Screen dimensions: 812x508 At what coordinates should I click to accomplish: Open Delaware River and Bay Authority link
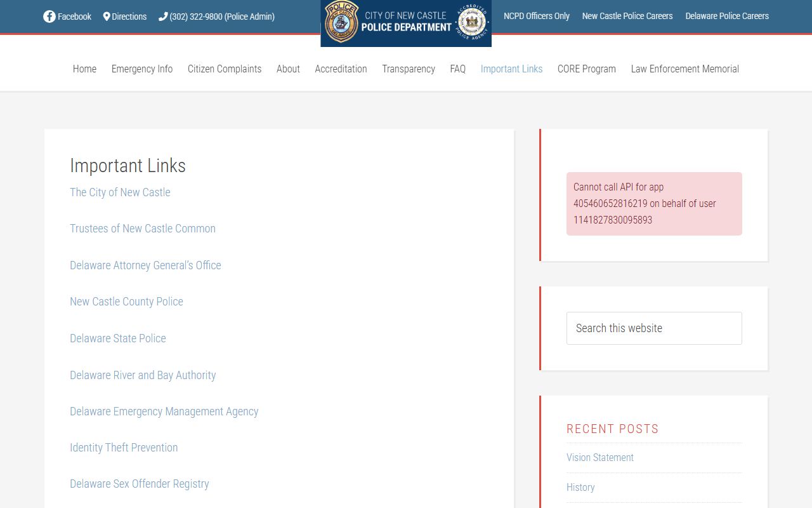143,375
